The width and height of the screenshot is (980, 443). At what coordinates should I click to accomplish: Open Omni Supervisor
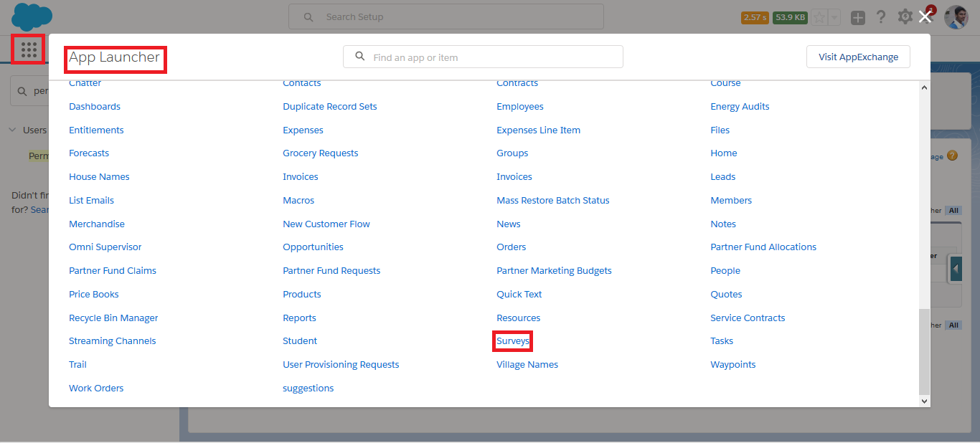coord(105,247)
